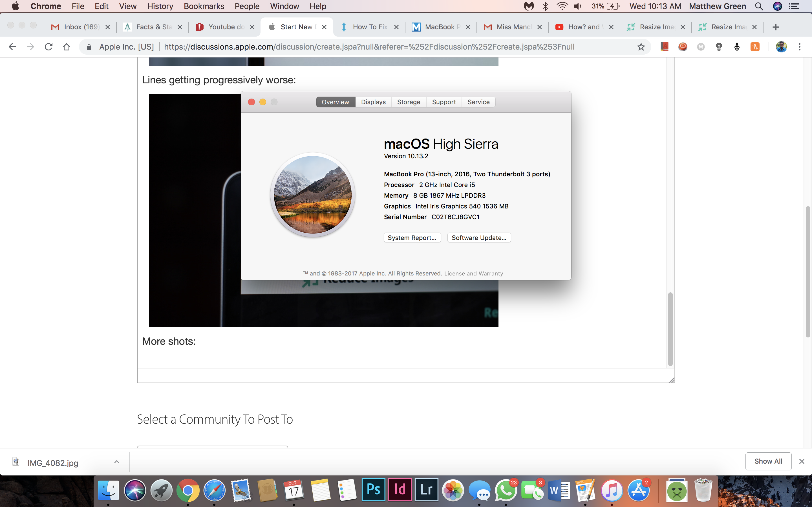Switch to the Displays tab

coord(373,102)
